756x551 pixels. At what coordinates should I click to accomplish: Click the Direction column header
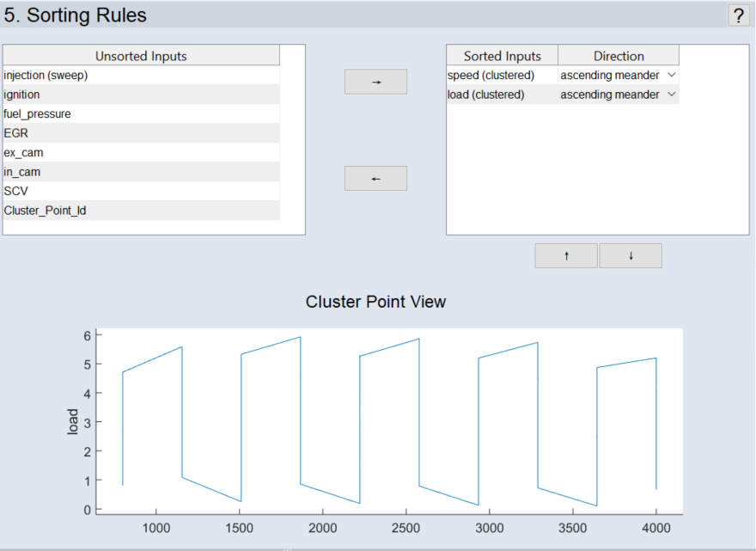pos(619,56)
